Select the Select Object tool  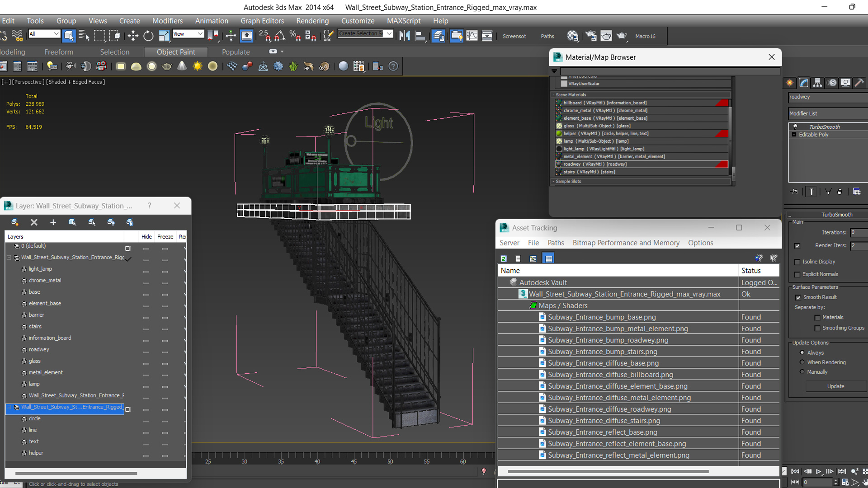69,36
